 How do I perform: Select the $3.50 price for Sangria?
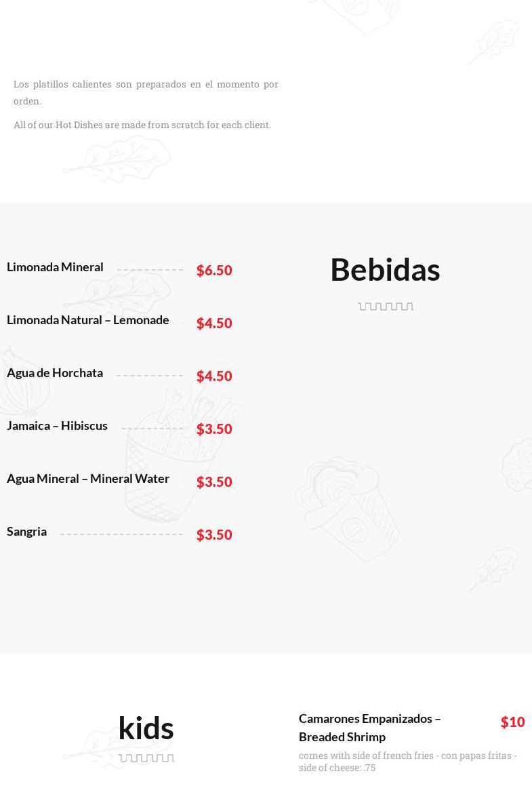tap(214, 534)
